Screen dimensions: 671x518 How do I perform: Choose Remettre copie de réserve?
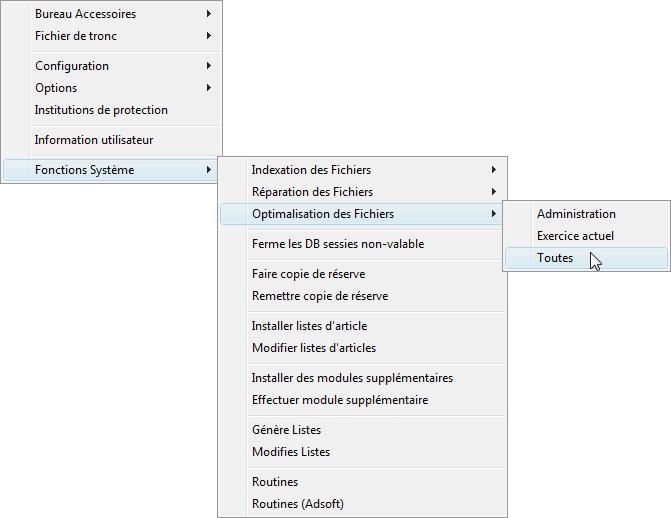[362, 296]
